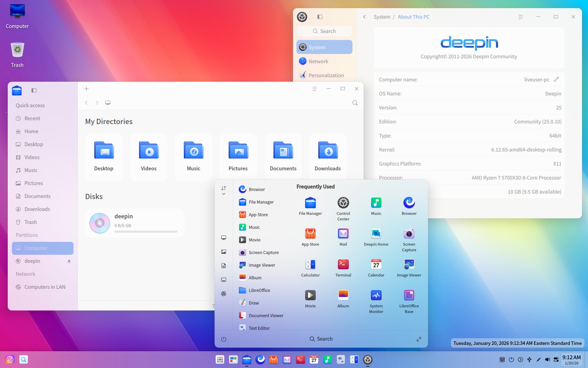The height and width of the screenshot is (368, 588).
Task: Eject the mounted deepin disc in sidebar
Action: point(69,261)
